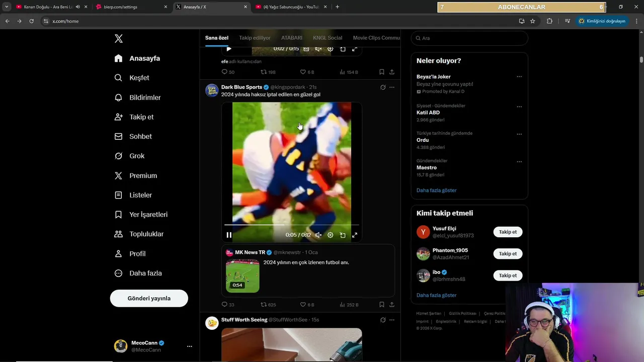
Task: Open more options on Stuff Worth Seeing post
Action: [392, 320]
